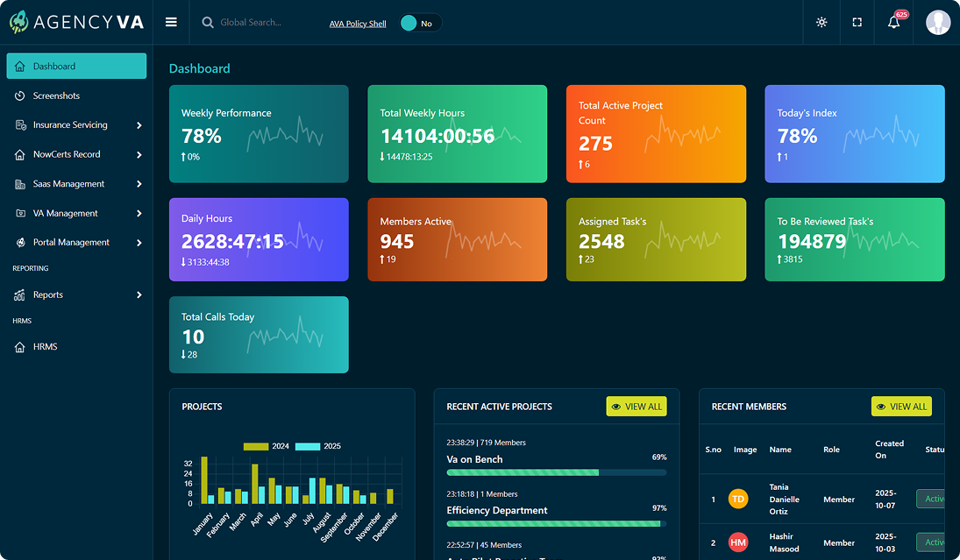Enter fullscreen mode via expand icon
This screenshot has height=560, width=960.
click(x=857, y=23)
